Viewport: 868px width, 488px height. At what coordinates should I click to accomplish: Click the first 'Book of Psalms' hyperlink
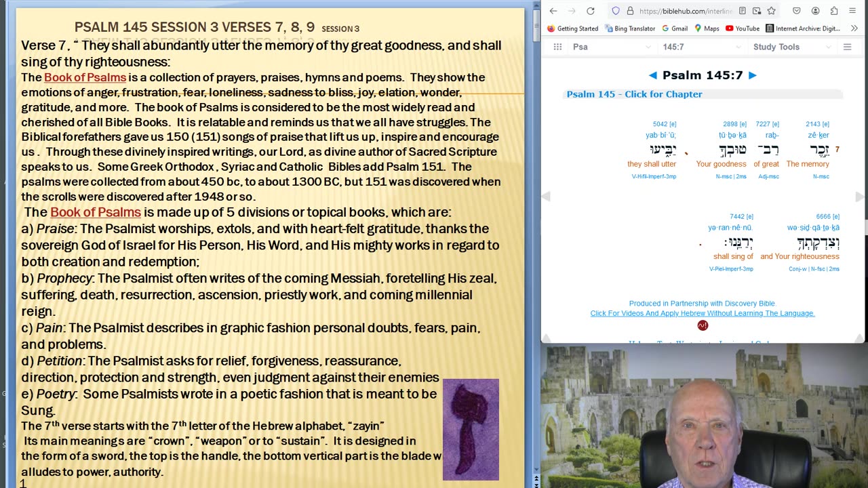[x=85, y=77]
